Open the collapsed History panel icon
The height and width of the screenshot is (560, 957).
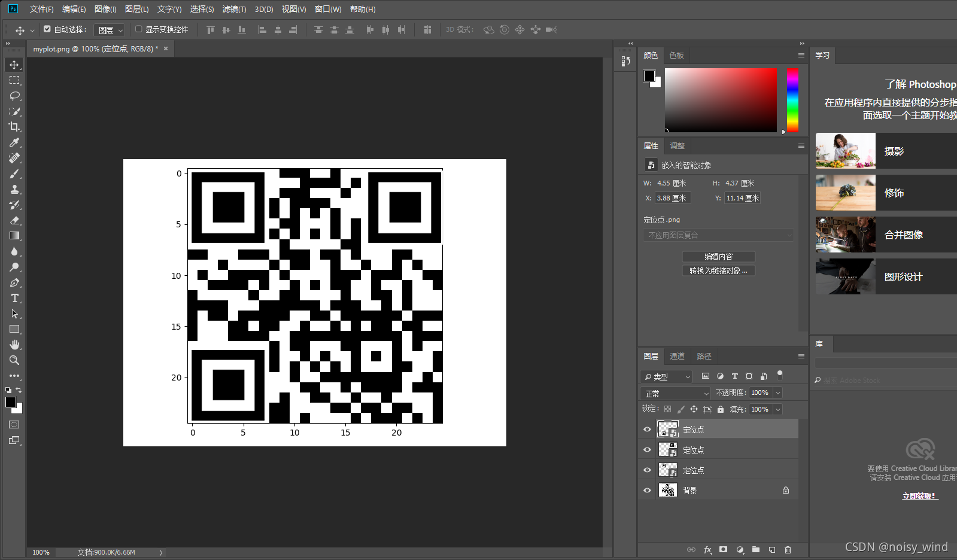(x=626, y=61)
